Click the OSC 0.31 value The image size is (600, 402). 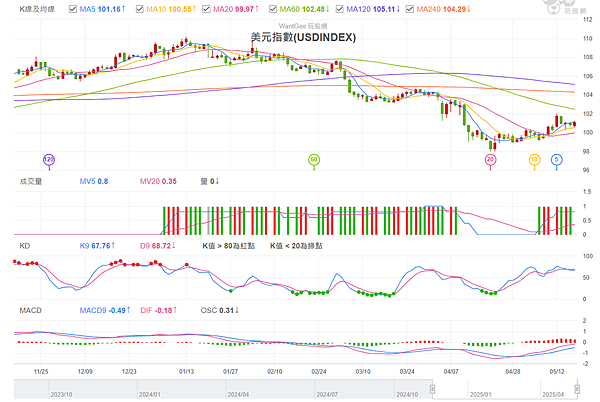click(x=220, y=310)
